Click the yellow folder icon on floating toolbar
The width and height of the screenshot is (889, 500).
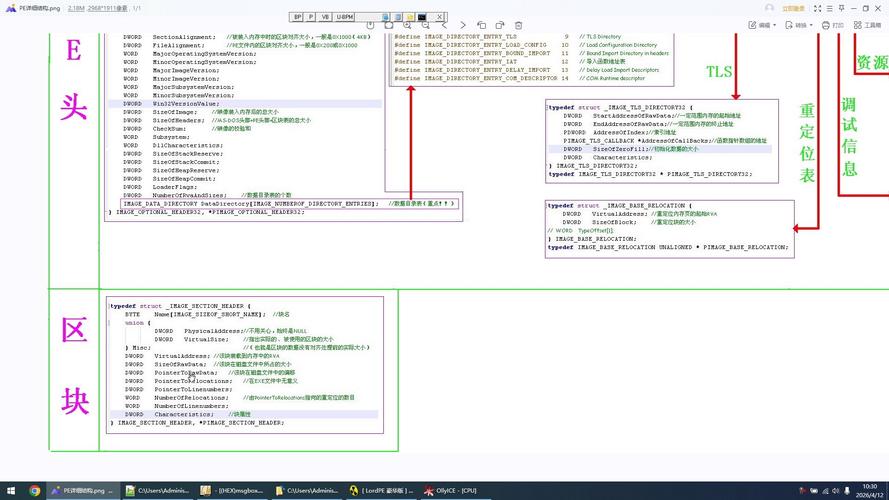(x=410, y=17)
